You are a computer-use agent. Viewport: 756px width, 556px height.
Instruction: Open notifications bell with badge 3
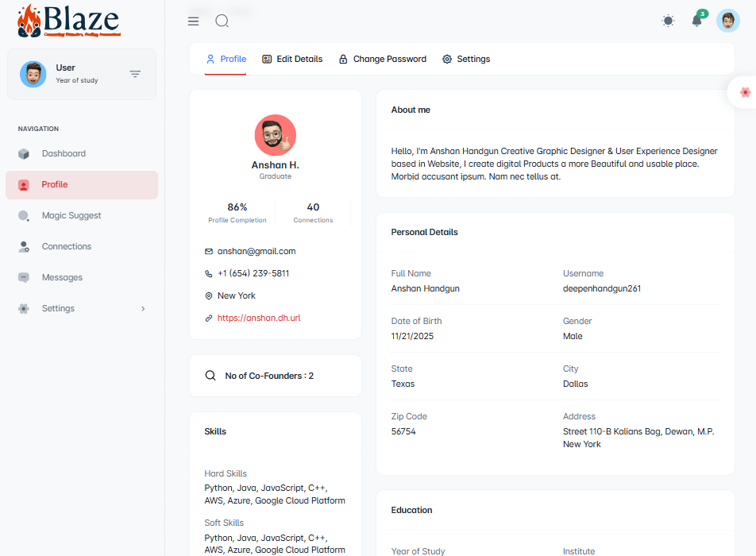696,21
